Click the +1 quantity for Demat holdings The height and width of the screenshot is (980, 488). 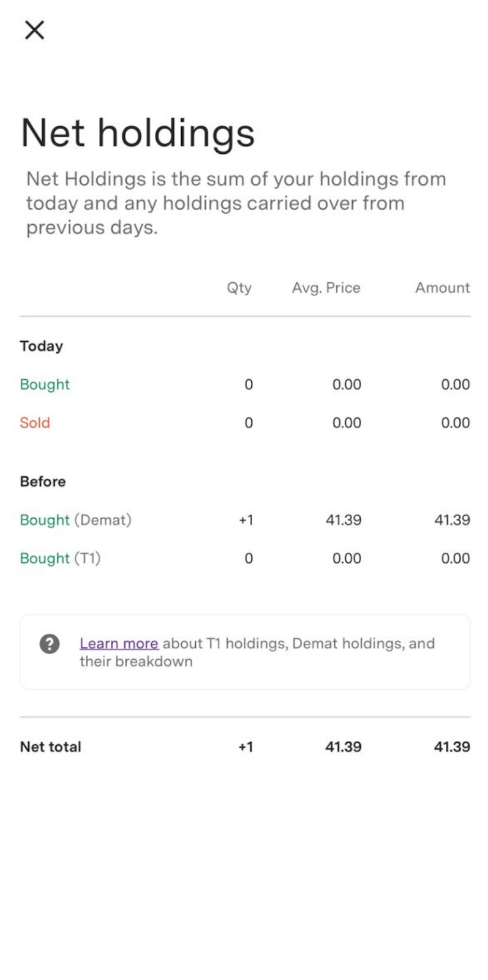(x=246, y=520)
